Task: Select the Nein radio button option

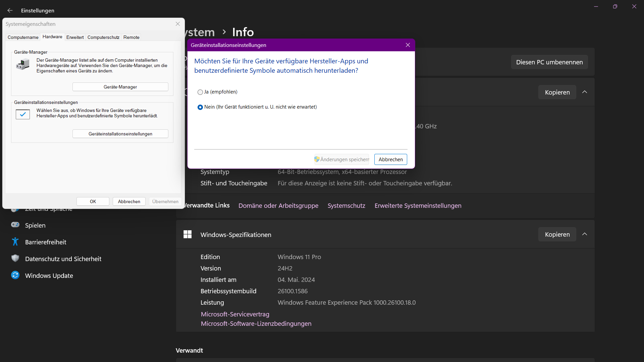Action: coord(200,107)
